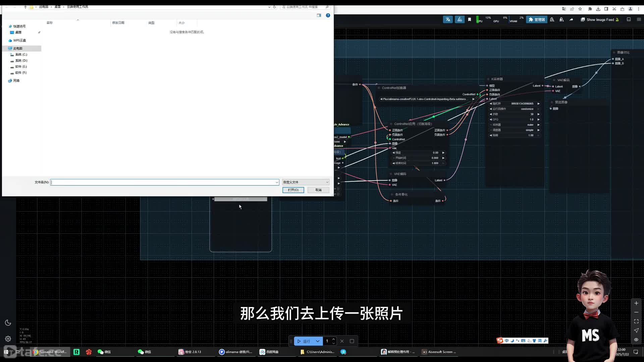
Task: Open the 采样器 euler dropdown
Action: click(x=515, y=125)
